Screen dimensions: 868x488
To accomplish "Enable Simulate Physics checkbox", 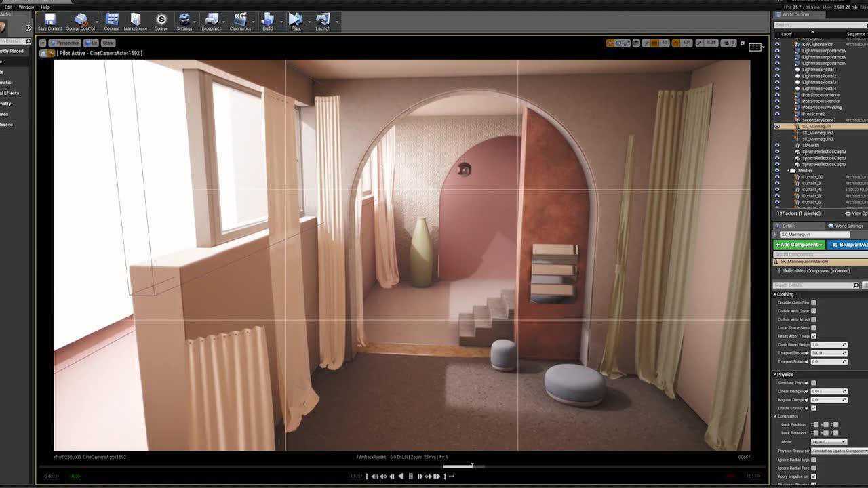I will click(814, 383).
